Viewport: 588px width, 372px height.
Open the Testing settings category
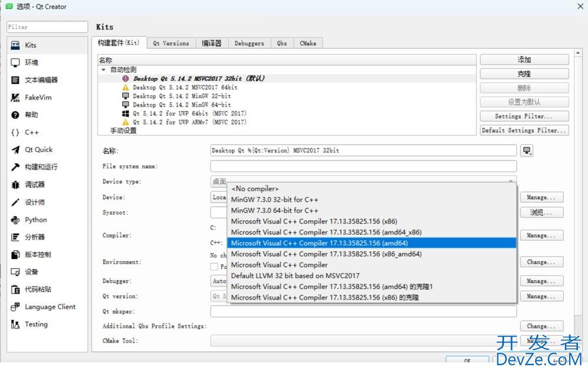pos(47,324)
